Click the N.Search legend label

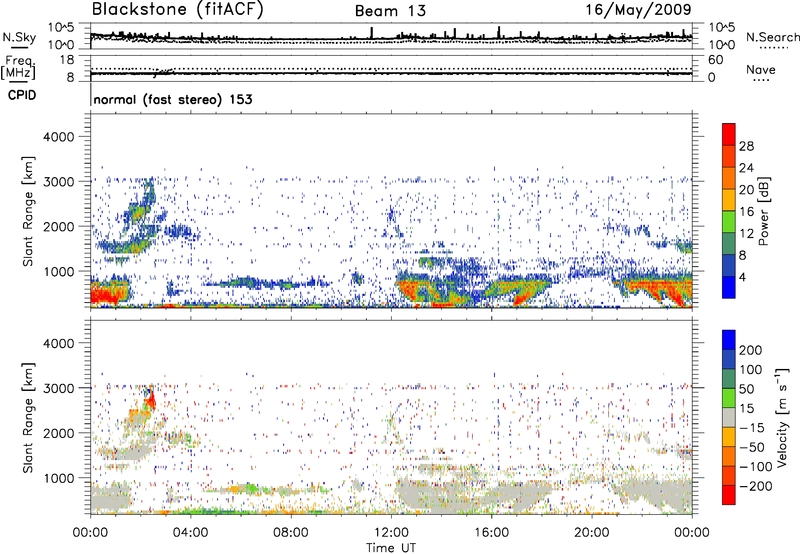pos(772,37)
